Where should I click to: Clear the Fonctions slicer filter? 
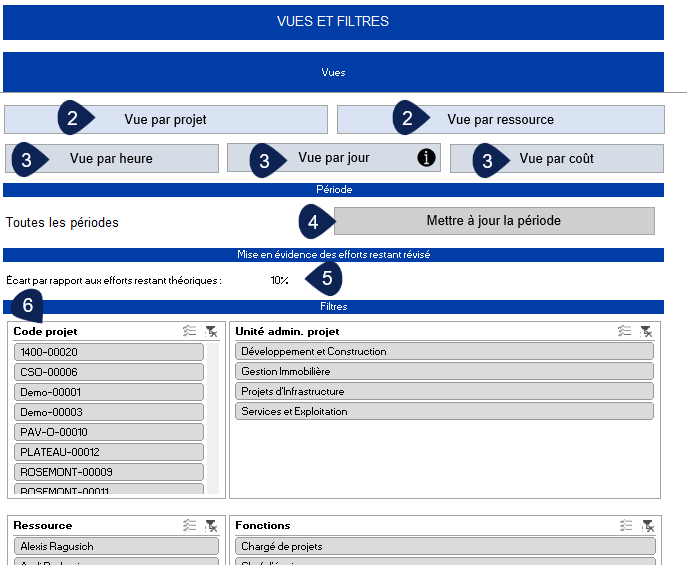tap(648, 525)
